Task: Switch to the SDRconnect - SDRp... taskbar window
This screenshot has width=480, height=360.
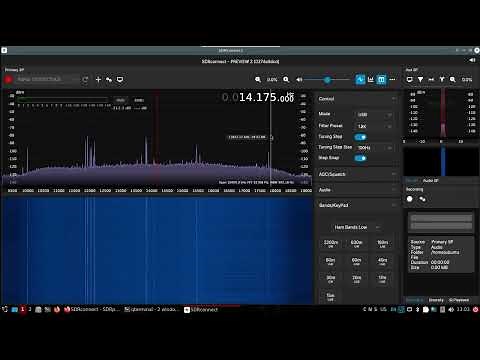Action: (x=92, y=309)
